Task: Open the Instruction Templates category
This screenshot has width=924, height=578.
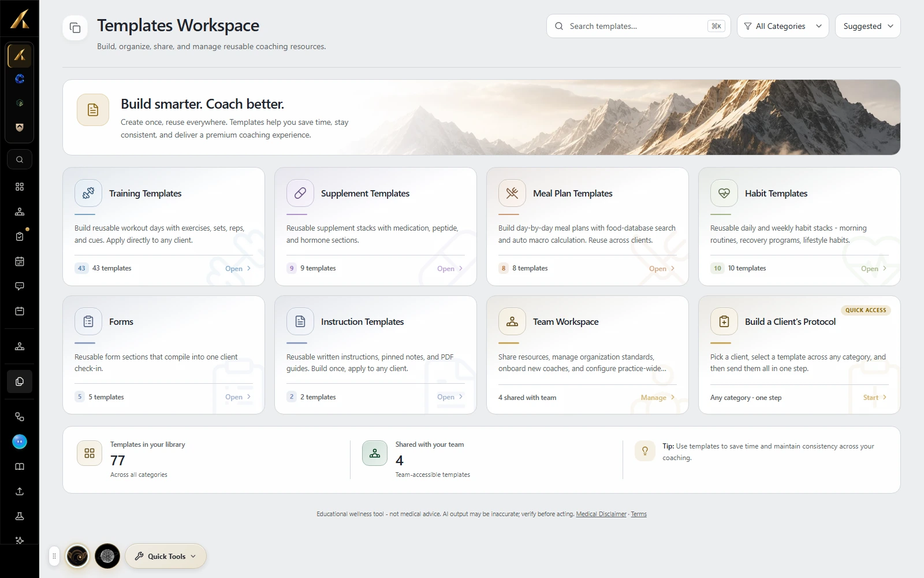Action: (450, 397)
